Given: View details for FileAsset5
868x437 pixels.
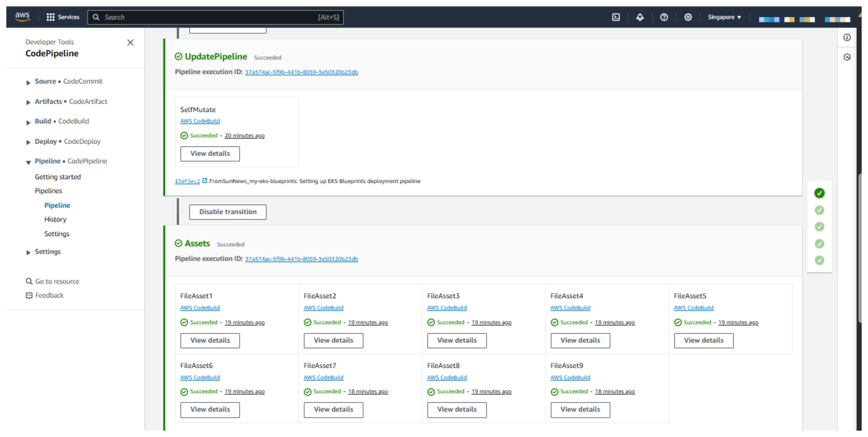Looking at the screenshot, I should [704, 341].
